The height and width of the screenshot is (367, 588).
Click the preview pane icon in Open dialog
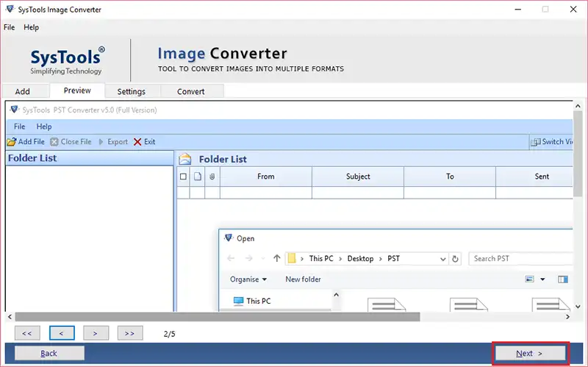click(x=563, y=279)
